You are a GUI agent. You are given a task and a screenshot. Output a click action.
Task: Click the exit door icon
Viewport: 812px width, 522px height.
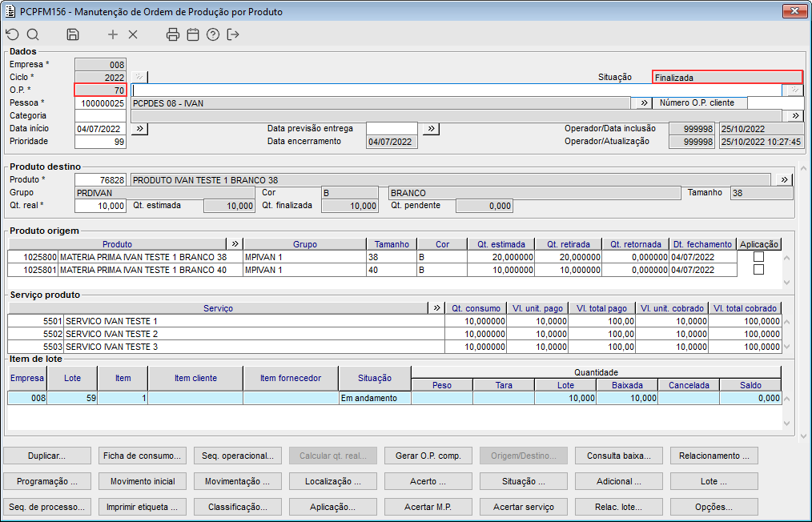pos(233,34)
